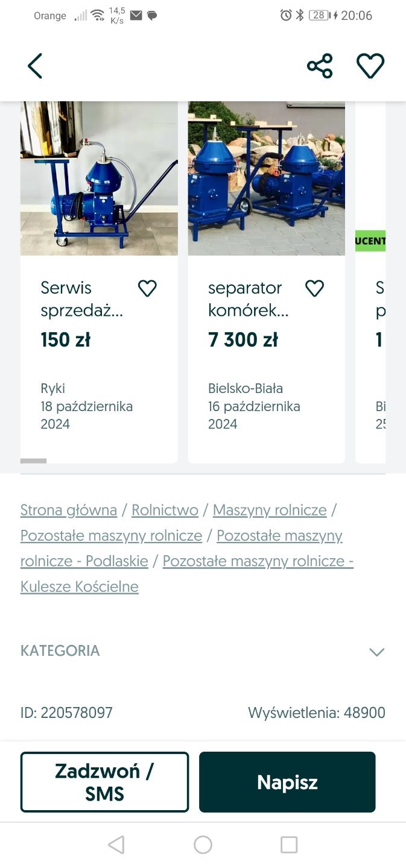Favorite the 7 300 zł separator listing
The height and width of the screenshot is (868, 406).
(314, 289)
